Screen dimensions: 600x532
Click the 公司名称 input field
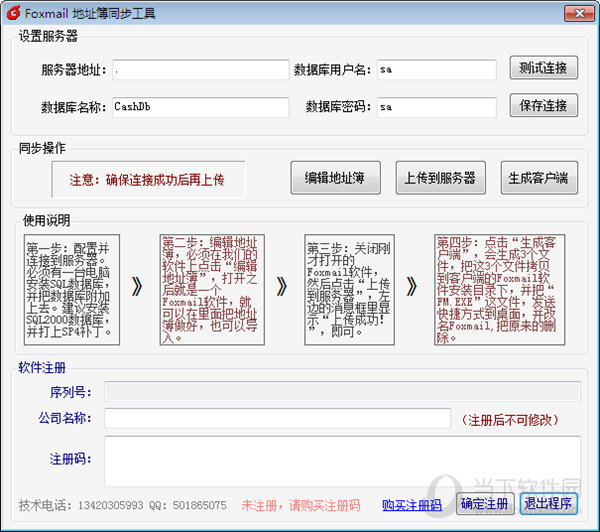pos(278,419)
